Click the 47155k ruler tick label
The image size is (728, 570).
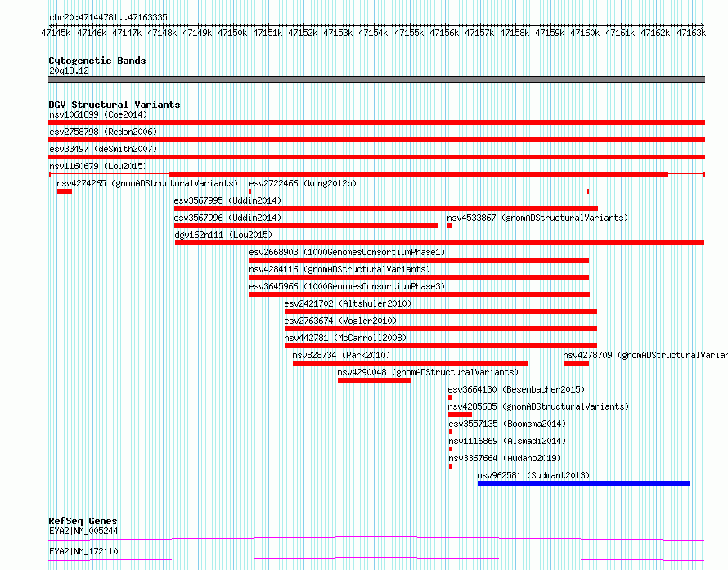click(409, 33)
